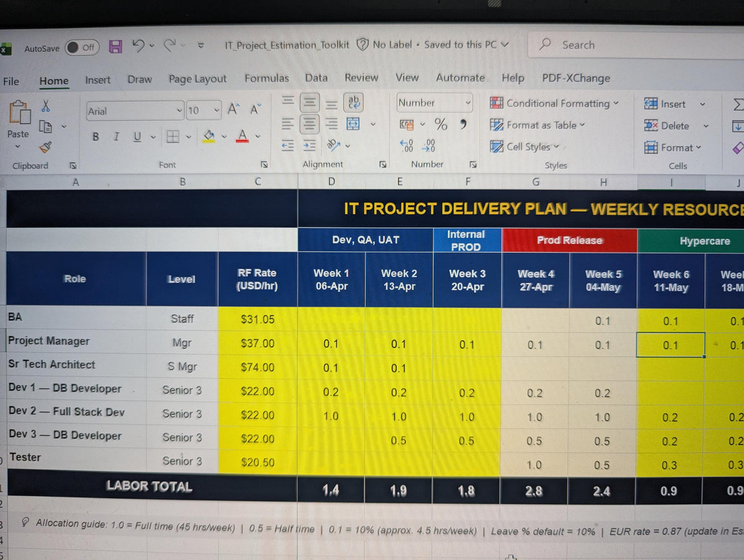The width and height of the screenshot is (744, 560).
Task: Expand the Borders dropdown arrow
Action: coord(188,136)
